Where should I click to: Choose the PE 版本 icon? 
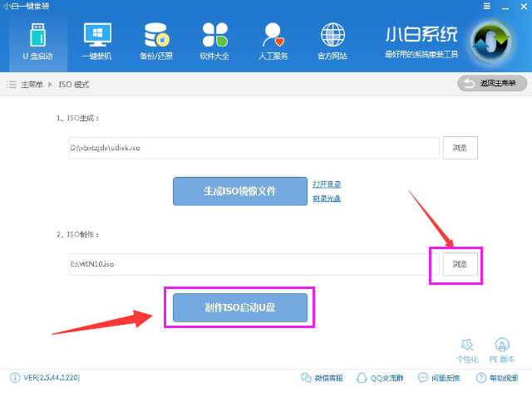(x=502, y=351)
